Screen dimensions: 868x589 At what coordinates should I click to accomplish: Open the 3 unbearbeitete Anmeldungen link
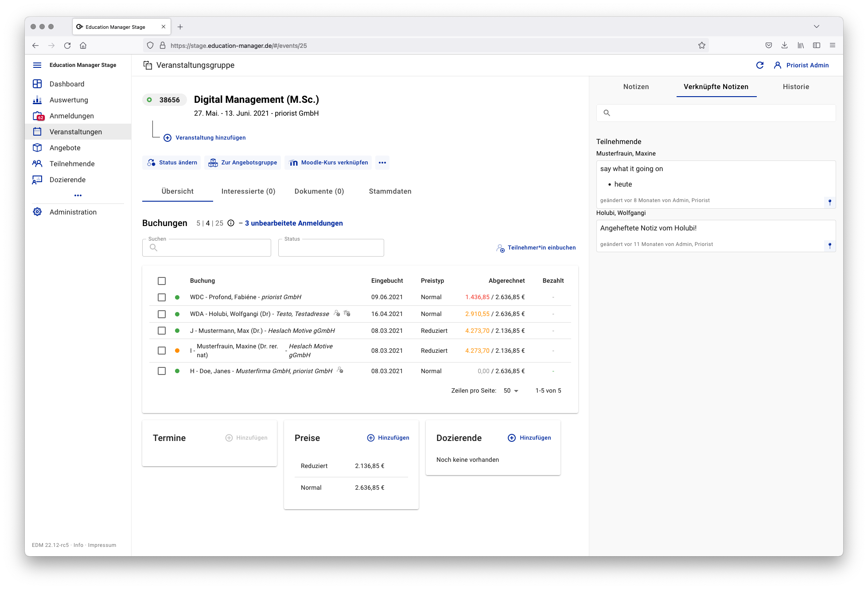point(294,223)
